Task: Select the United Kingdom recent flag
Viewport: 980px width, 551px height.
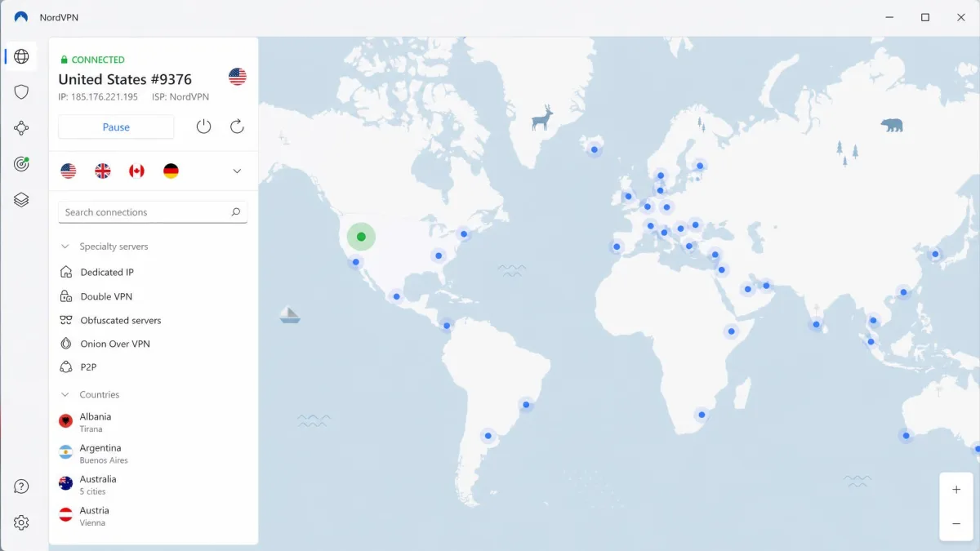Action: click(x=103, y=171)
